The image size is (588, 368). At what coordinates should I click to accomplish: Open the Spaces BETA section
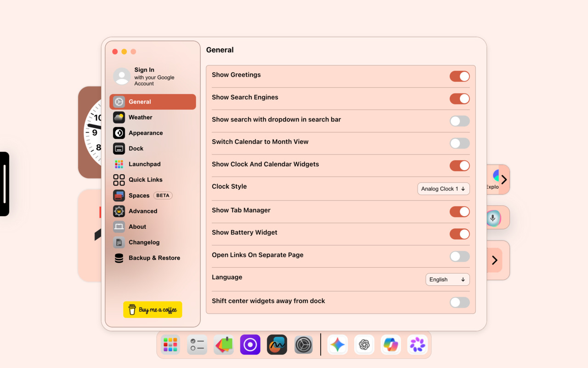(153, 195)
